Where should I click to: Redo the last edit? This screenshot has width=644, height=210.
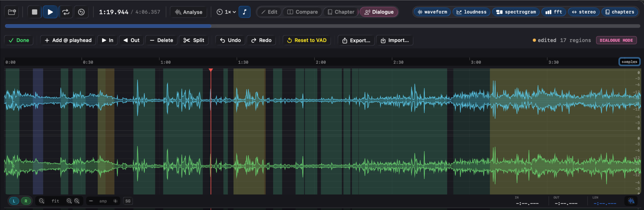coord(261,40)
